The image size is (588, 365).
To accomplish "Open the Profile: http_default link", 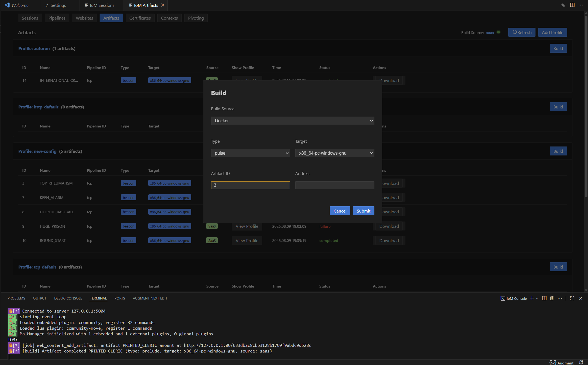I will click(38, 107).
